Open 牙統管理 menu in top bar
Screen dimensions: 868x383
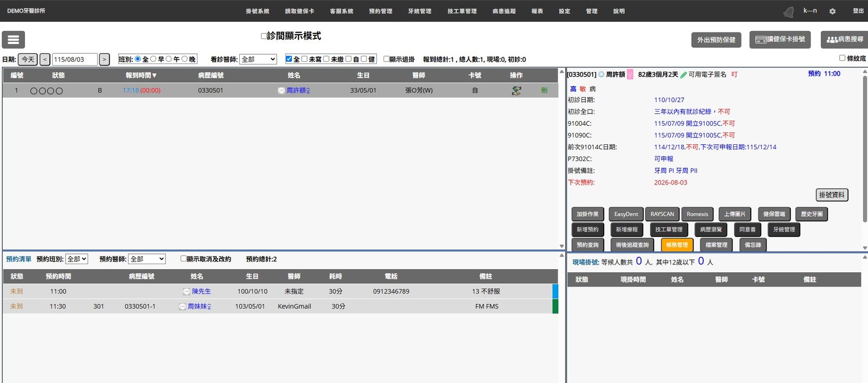pyautogui.click(x=420, y=11)
